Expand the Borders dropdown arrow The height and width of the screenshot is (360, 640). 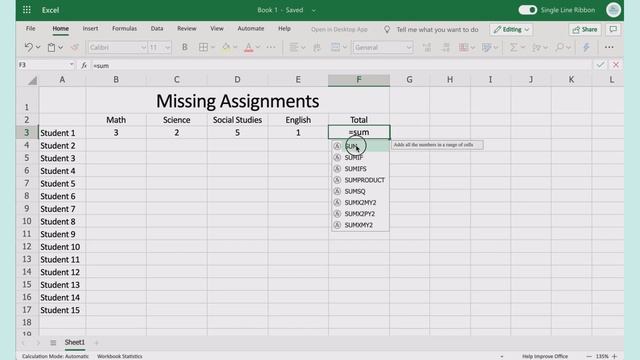[213, 47]
